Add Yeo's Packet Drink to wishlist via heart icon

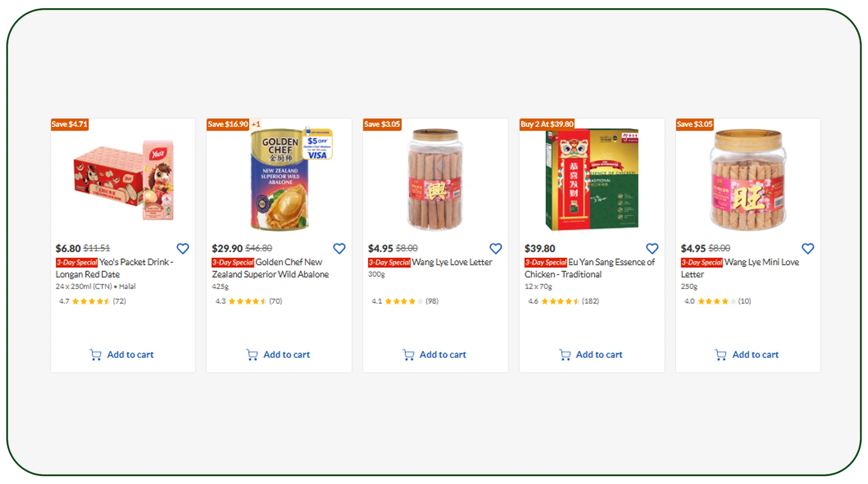183,249
